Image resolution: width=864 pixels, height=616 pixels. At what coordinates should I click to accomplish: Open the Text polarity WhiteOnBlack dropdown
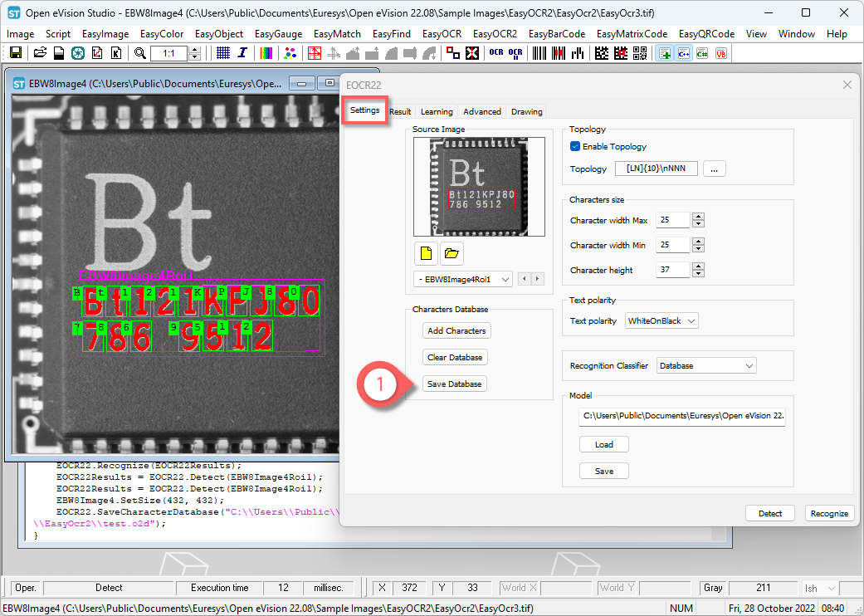tap(661, 320)
